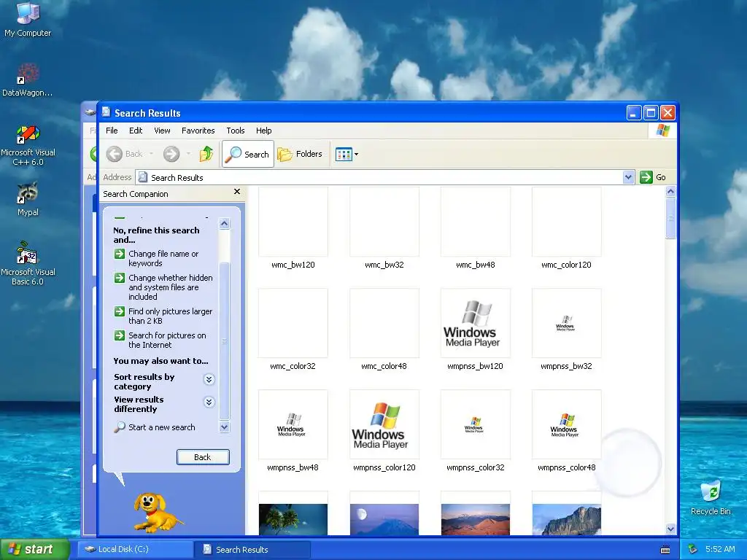Open the Edit menu
This screenshot has height=560, width=747.
click(x=136, y=131)
